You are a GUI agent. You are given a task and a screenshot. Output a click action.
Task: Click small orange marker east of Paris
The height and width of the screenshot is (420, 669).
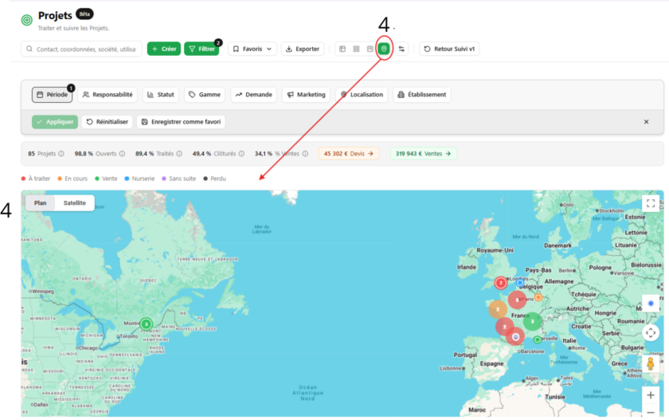pyautogui.click(x=538, y=297)
